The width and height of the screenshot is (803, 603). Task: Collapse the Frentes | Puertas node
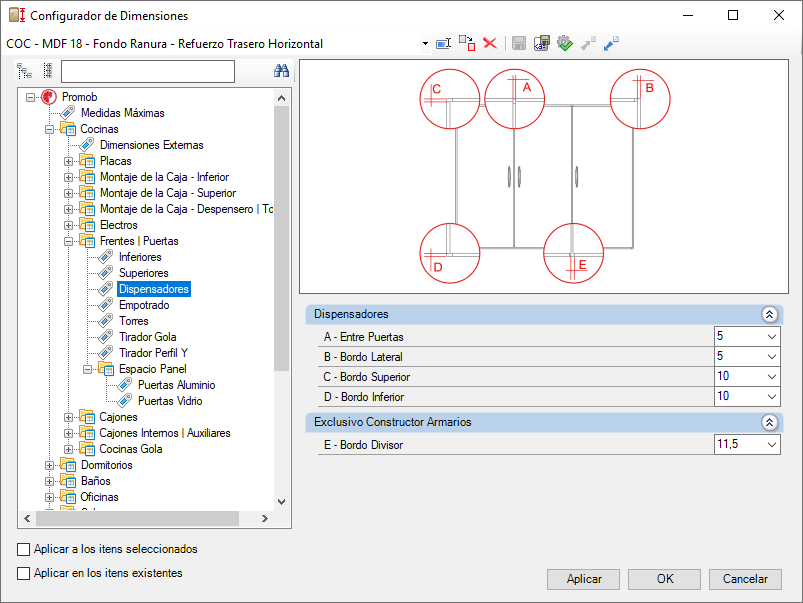tap(68, 241)
